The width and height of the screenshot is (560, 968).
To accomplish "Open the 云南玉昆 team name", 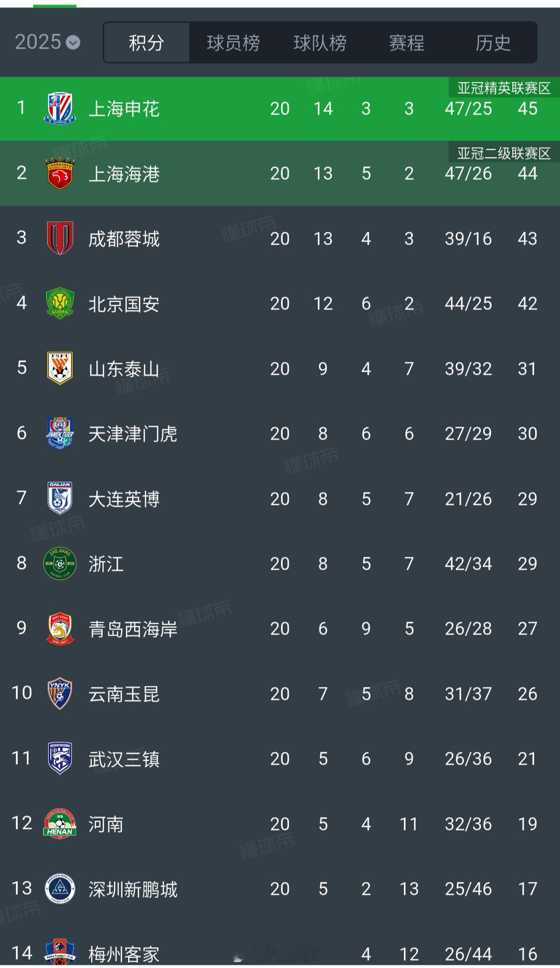I will tap(124, 694).
